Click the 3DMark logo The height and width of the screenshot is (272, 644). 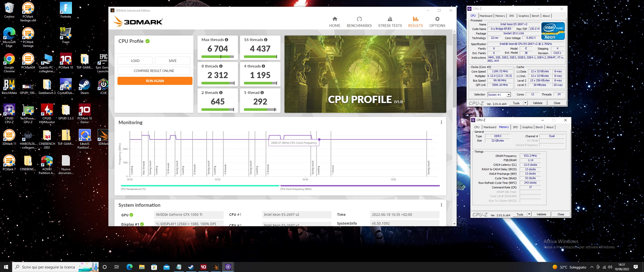tap(138, 22)
